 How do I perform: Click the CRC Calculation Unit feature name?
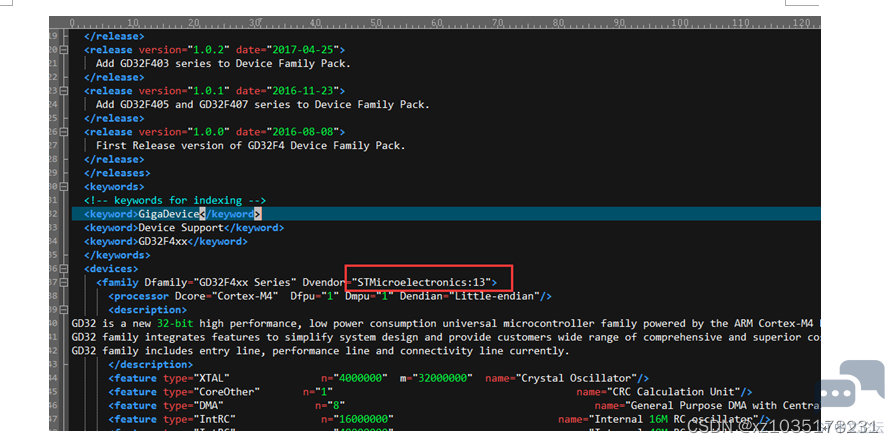674,392
